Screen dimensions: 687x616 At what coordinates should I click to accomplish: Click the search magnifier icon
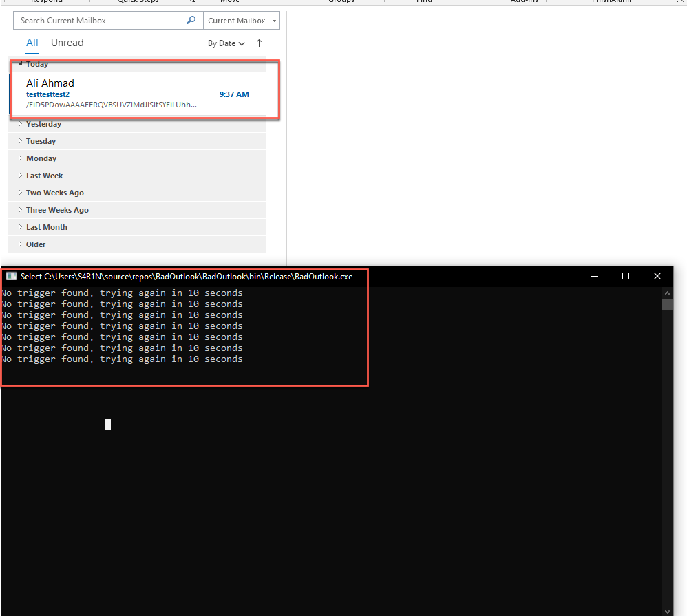(191, 21)
